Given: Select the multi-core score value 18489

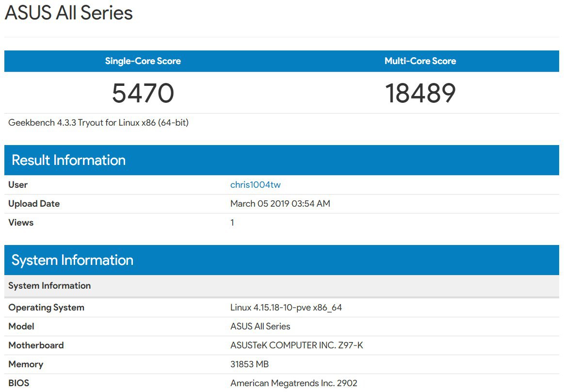Looking at the screenshot, I should [420, 93].
